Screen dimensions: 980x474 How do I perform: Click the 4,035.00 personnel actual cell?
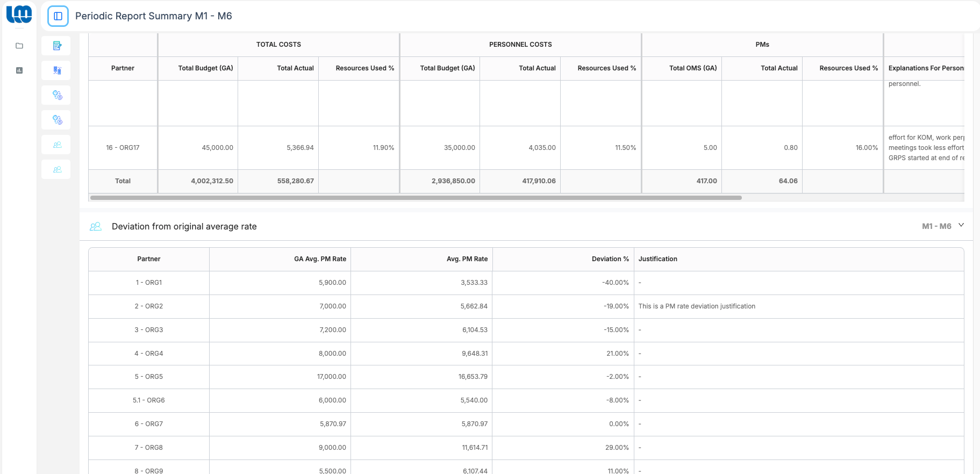click(x=520, y=148)
